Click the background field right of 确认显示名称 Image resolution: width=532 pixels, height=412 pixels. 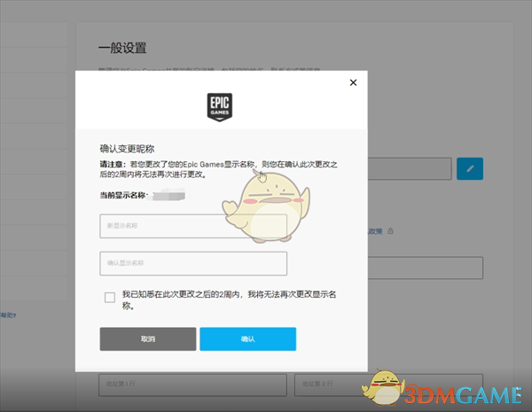(x=426, y=268)
